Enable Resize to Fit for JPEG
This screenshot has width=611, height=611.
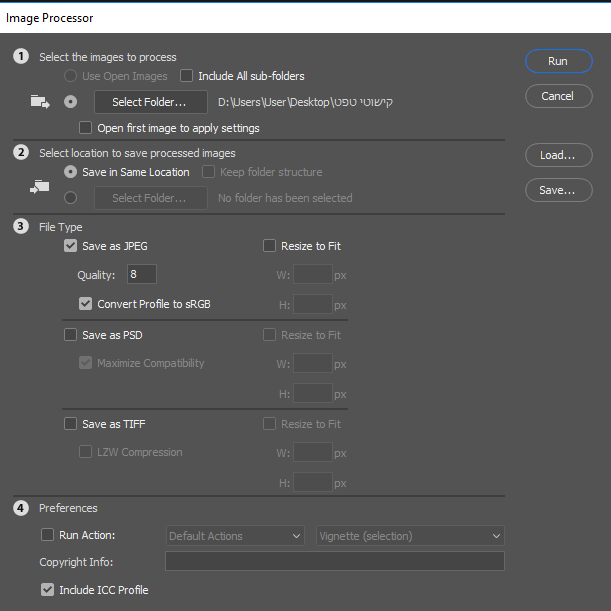pyautogui.click(x=269, y=246)
